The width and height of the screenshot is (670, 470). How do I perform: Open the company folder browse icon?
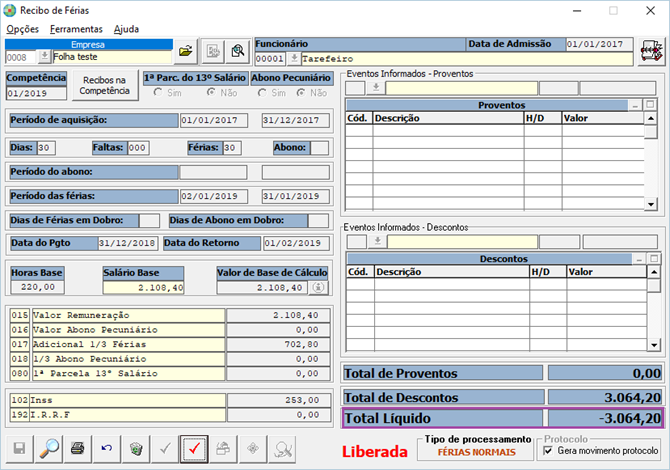tap(186, 52)
